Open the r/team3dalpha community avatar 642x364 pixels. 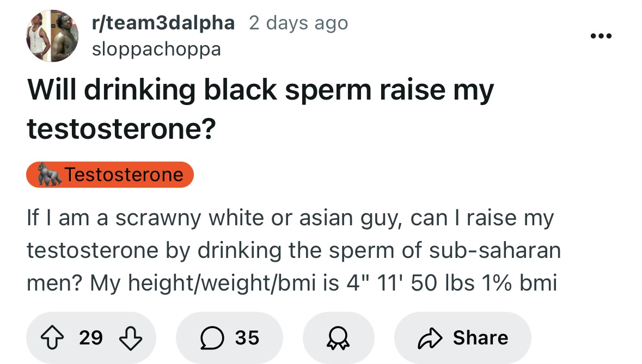52,36
